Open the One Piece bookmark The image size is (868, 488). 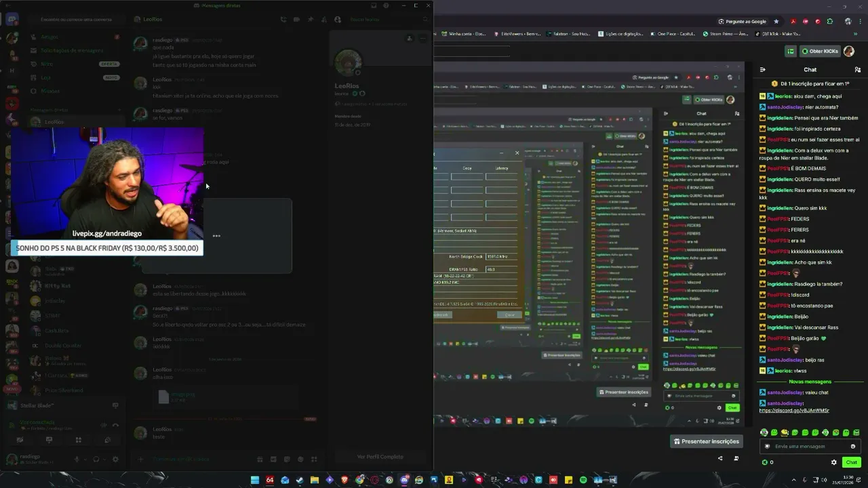671,33
